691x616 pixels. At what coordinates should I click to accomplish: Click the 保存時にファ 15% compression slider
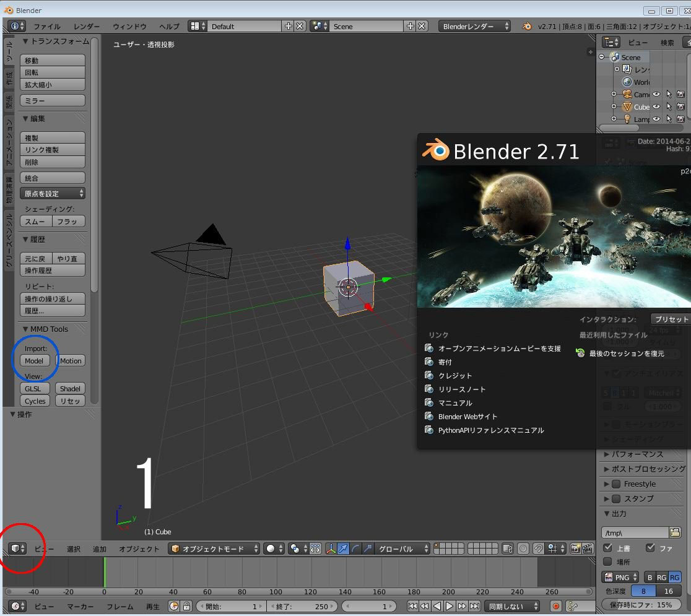[641, 604]
